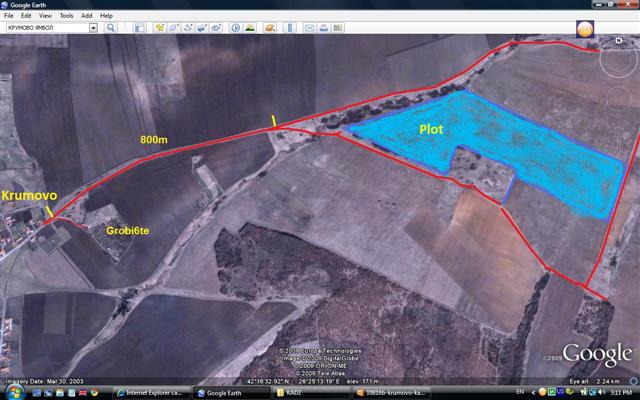Expand the search box dropdown arrow
The height and width of the screenshot is (400, 640).
(94, 28)
